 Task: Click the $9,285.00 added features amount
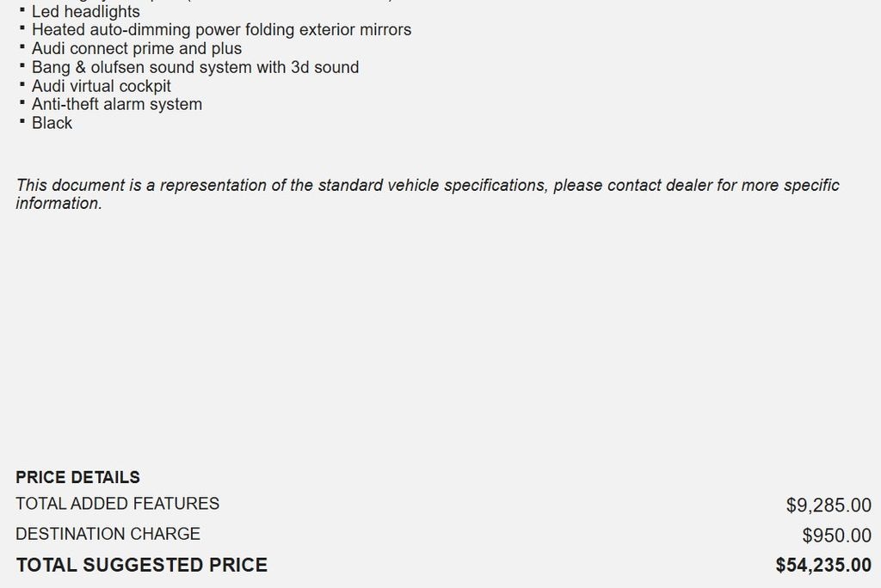[828, 505]
